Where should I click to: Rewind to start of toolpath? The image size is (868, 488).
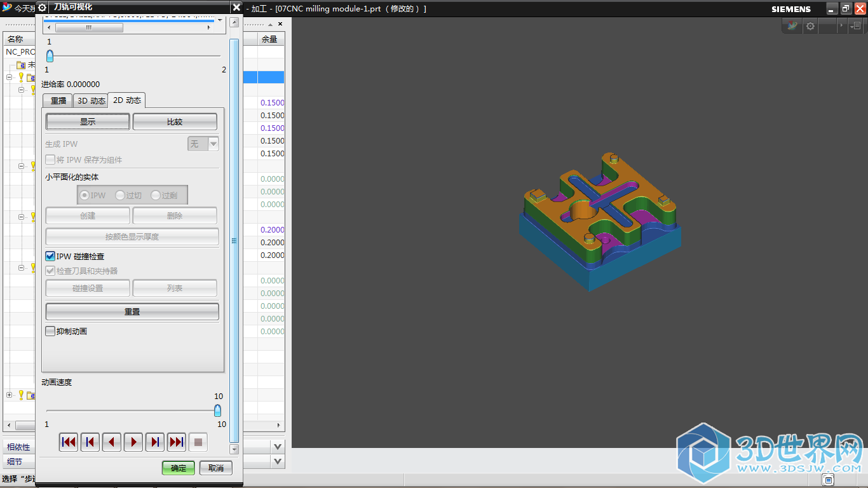[69, 442]
